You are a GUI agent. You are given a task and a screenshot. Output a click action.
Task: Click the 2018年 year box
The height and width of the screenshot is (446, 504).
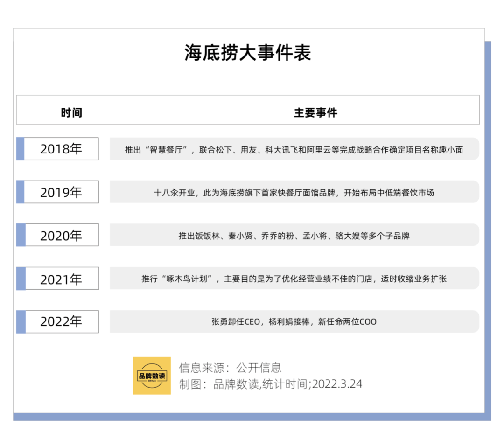tap(61, 149)
